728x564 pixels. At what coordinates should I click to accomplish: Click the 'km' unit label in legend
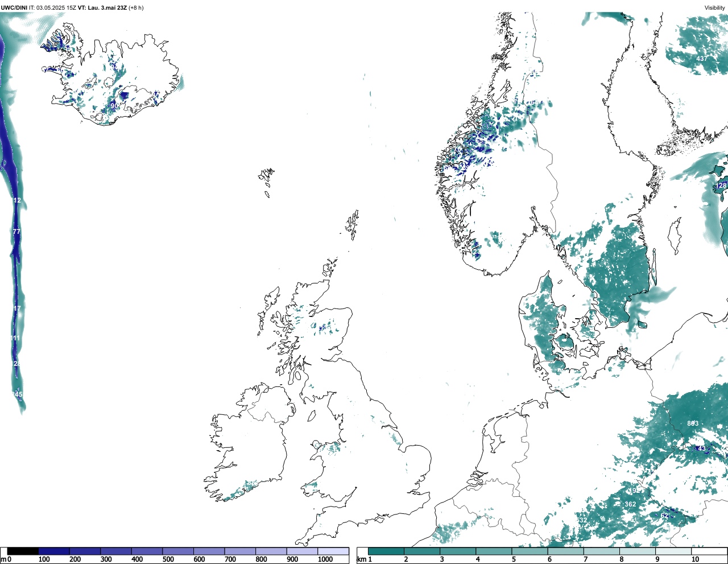point(361,559)
